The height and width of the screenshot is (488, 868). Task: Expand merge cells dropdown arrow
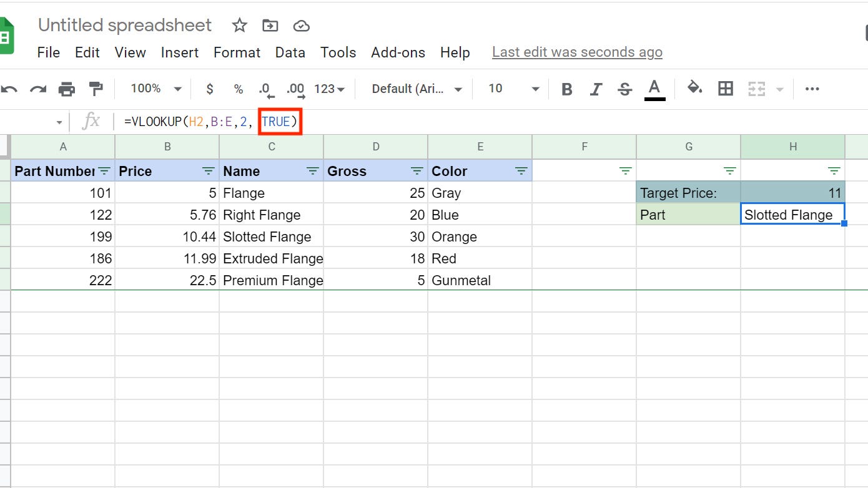coord(780,90)
